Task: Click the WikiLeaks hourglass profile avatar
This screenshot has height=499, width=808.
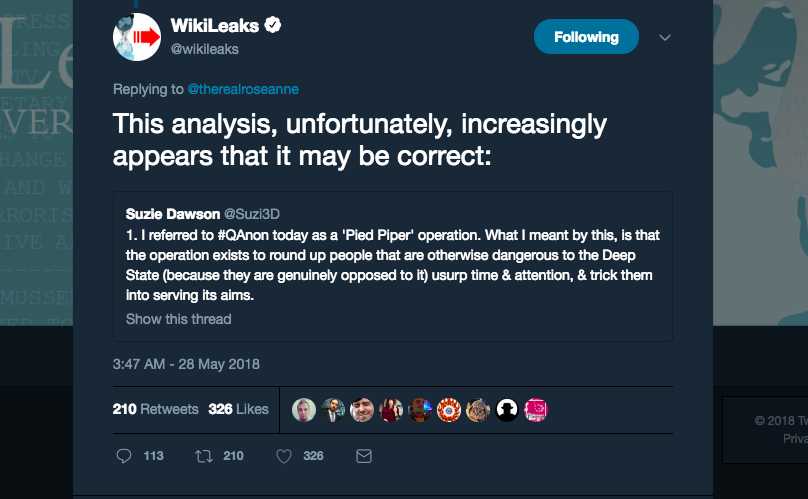Action: 137,37
